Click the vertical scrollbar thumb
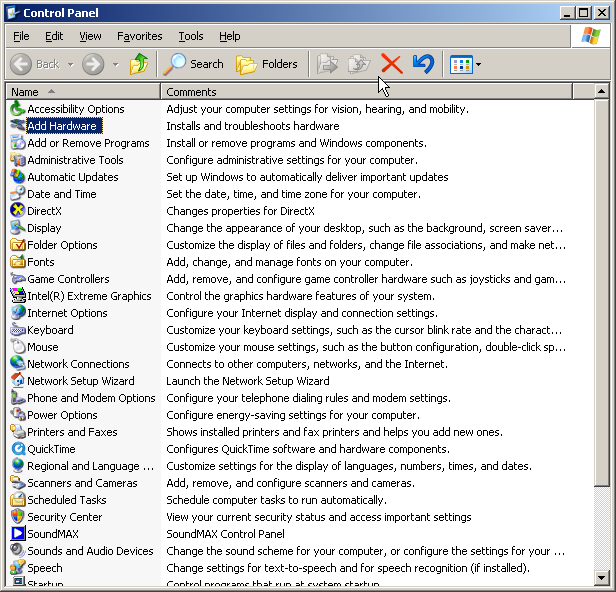This screenshot has width=616, height=592. pos(601,293)
